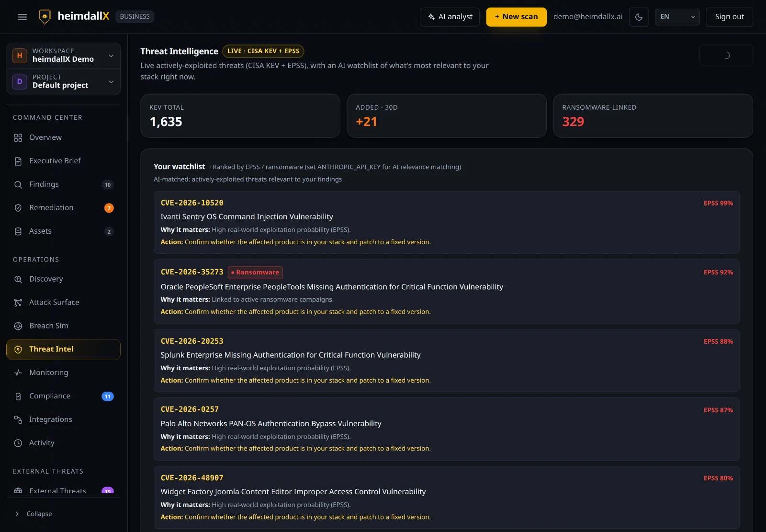The image size is (766, 532).
Task: Expand the Workspace heimdallX Demo selector
Action: (x=63, y=56)
